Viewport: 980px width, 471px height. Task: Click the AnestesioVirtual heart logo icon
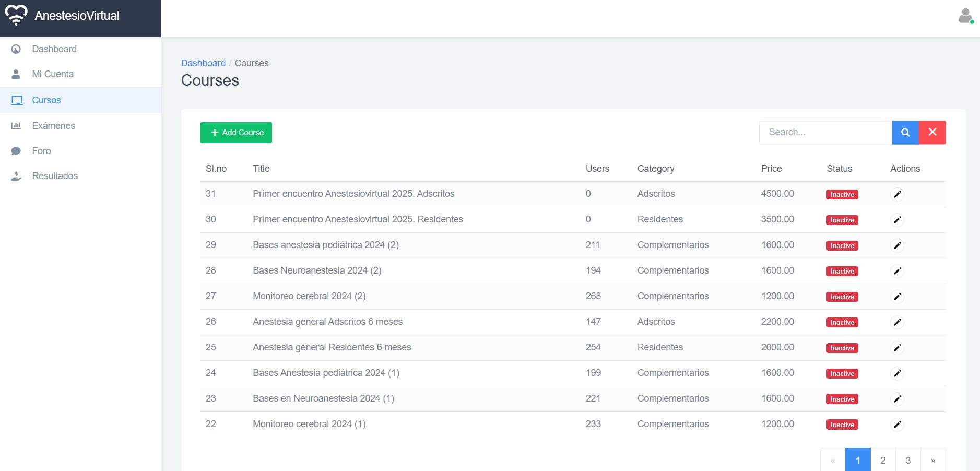coord(16,15)
